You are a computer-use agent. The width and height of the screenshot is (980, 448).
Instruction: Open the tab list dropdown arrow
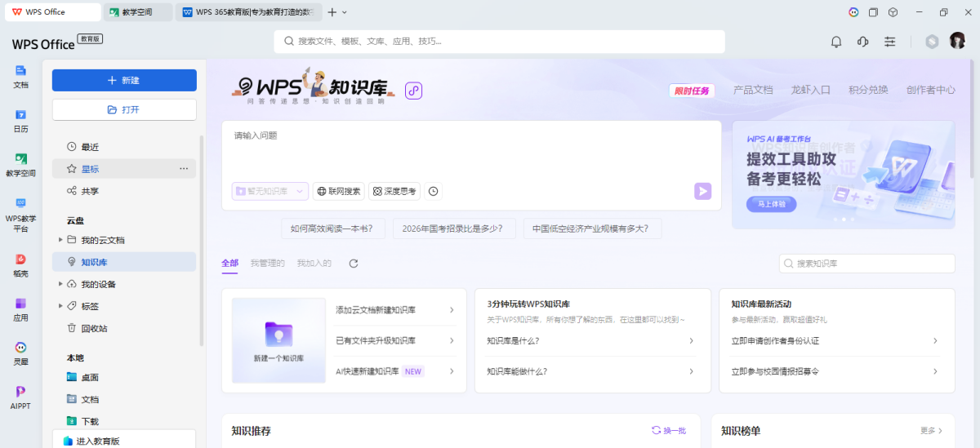(x=345, y=12)
